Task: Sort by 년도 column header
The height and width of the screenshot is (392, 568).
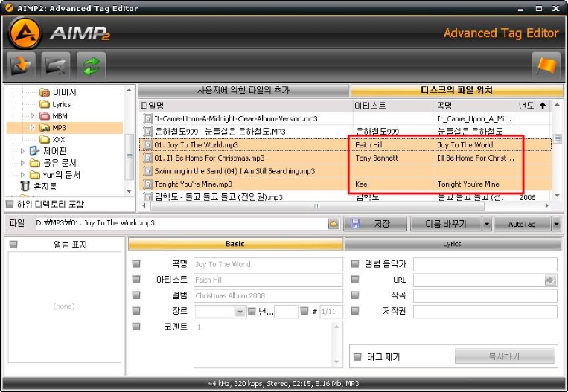Action: pyautogui.click(x=533, y=106)
